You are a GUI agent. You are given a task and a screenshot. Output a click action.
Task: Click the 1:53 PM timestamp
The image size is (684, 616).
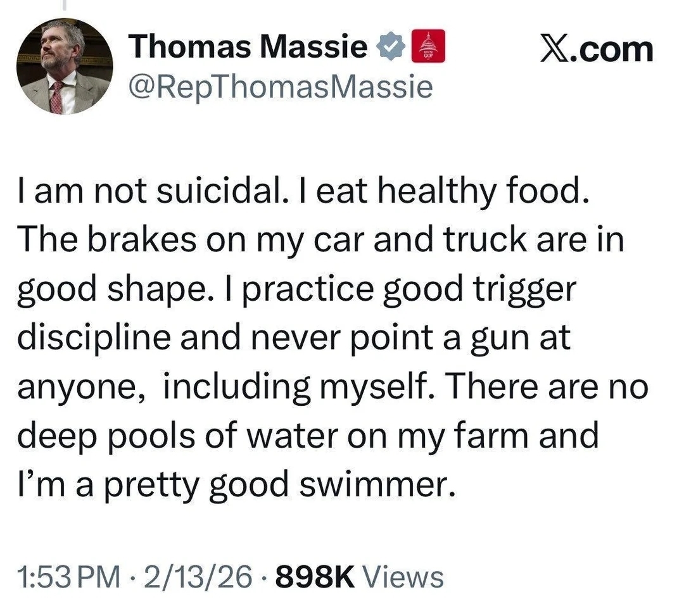point(68,577)
